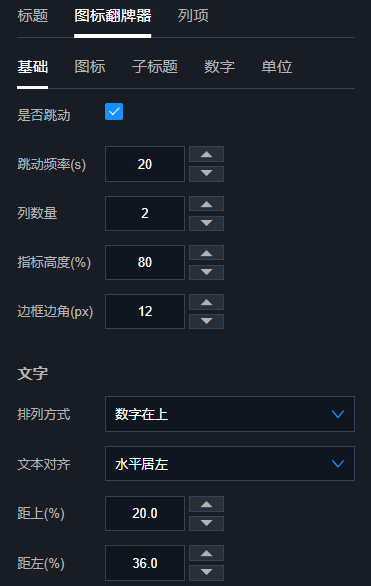Open the 图标 sub-tab

tap(90, 67)
